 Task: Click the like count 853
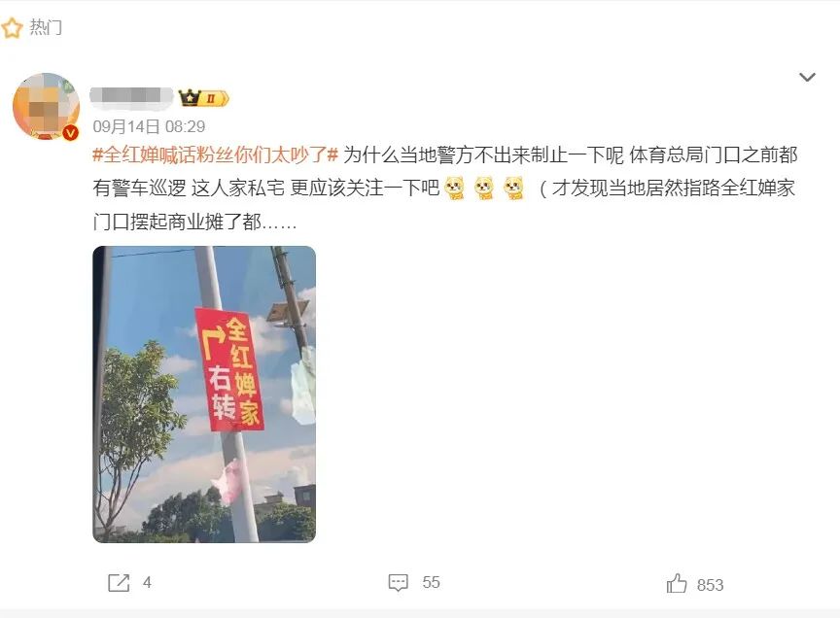(x=711, y=585)
